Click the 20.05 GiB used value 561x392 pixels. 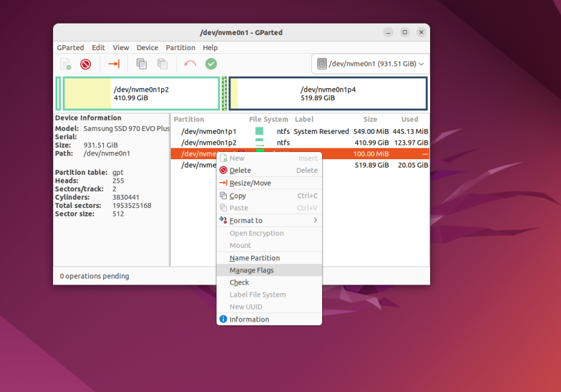(x=413, y=165)
